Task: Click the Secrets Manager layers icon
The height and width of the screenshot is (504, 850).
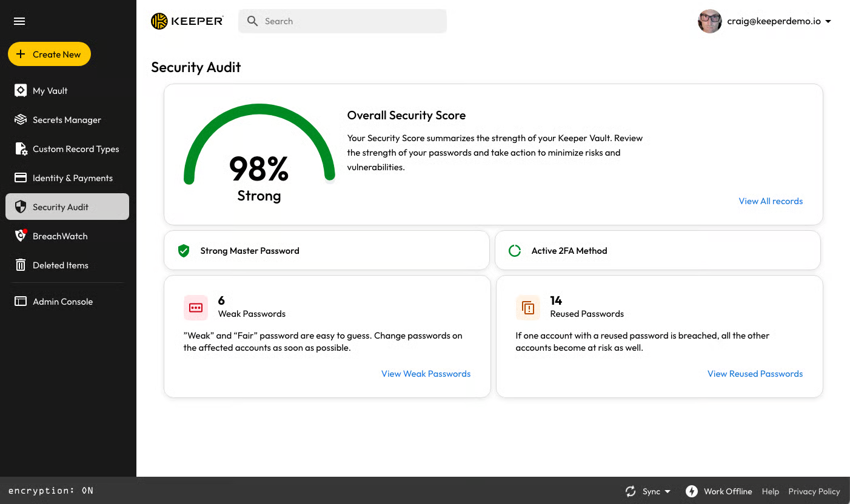Action: click(21, 120)
